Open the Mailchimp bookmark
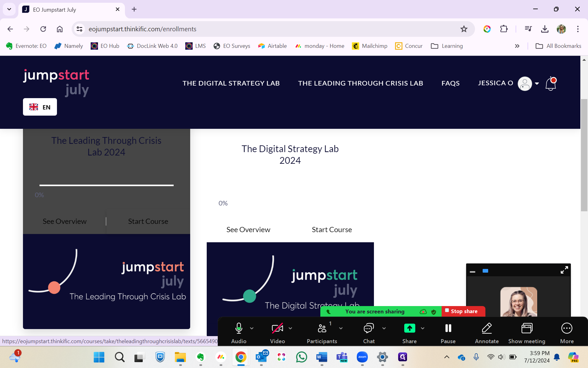Screen dimensions: 588x368 [370, 46]
